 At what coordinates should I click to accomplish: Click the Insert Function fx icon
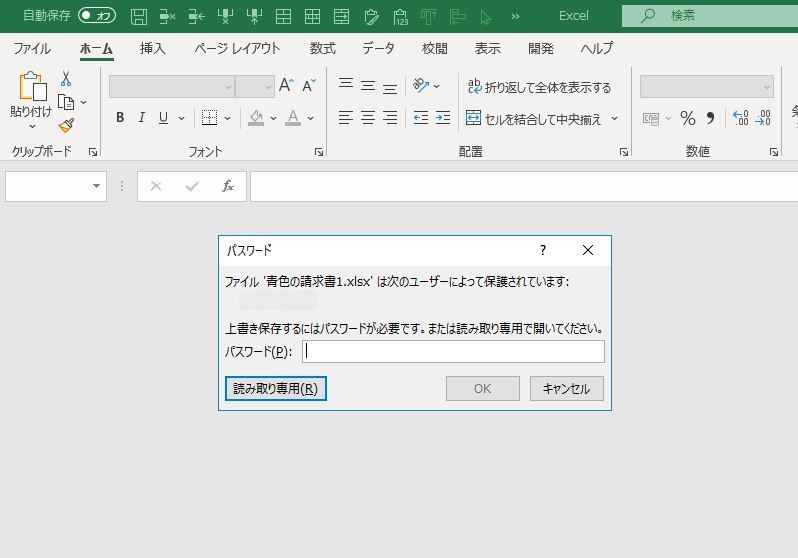pos(227,186)
